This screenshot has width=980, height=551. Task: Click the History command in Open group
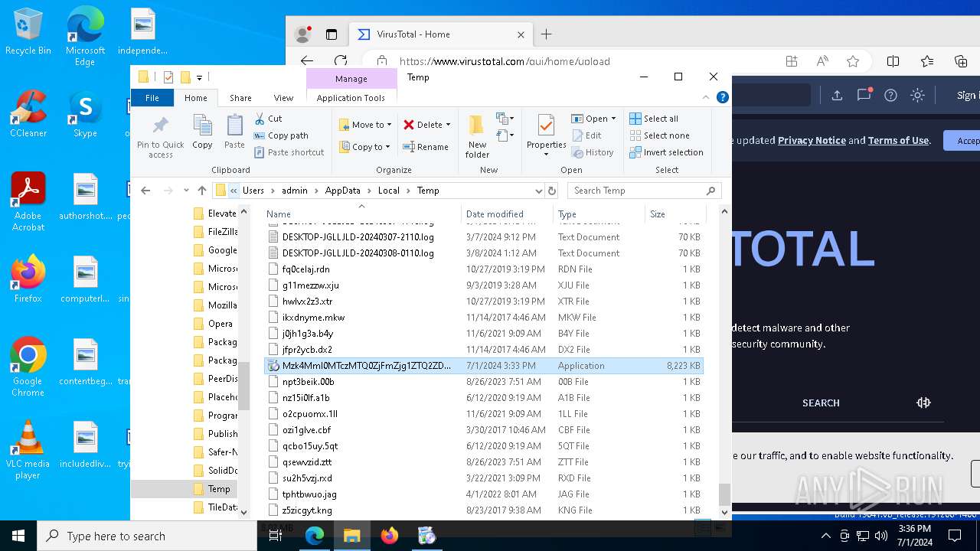[593, 152]
